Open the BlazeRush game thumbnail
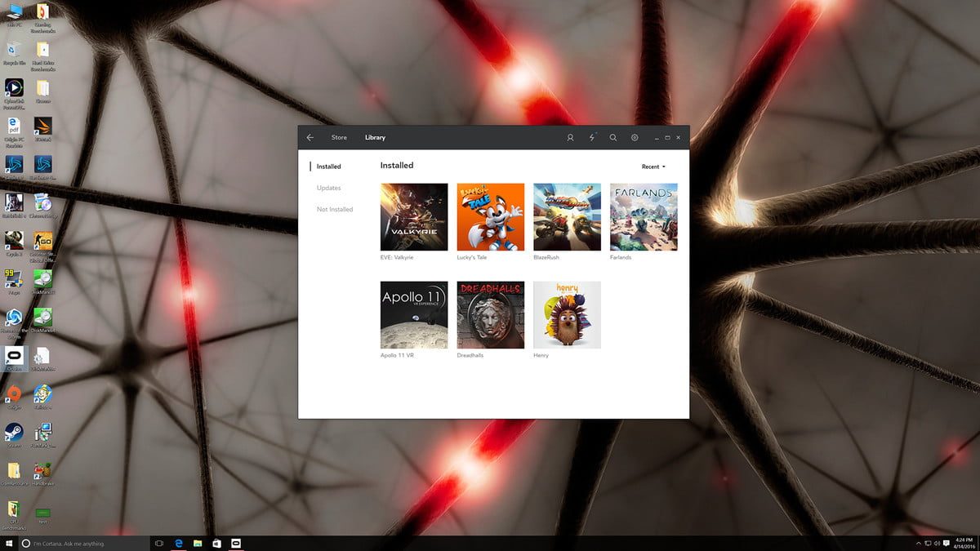Viewport: 980px width, 551px height. tap(567, 216)
